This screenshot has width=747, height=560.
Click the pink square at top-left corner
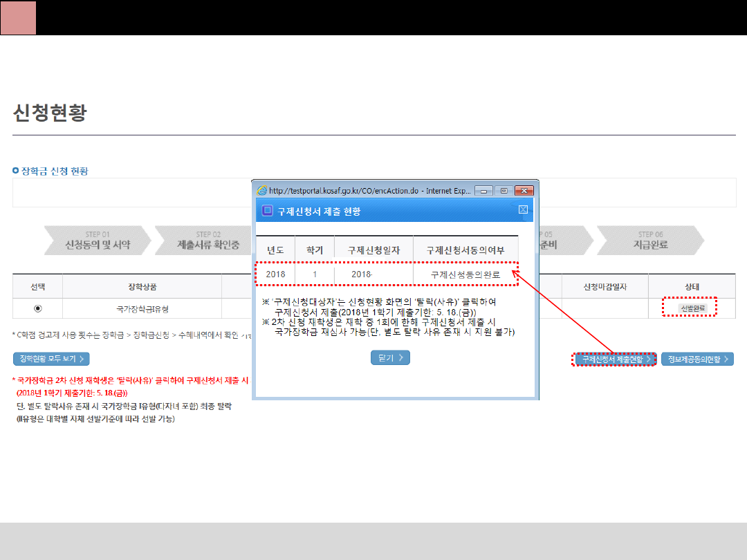[x=18, y=17]
